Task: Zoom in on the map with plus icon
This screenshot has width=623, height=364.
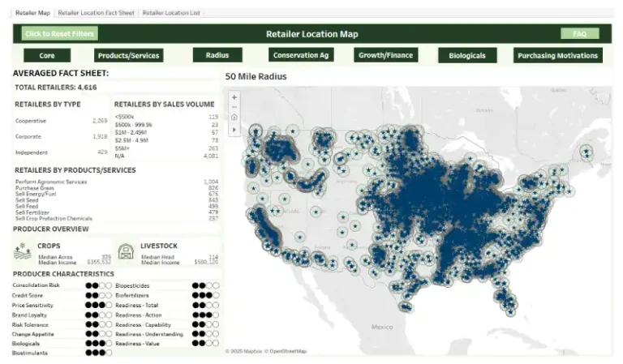Action: tap(234, 97)
